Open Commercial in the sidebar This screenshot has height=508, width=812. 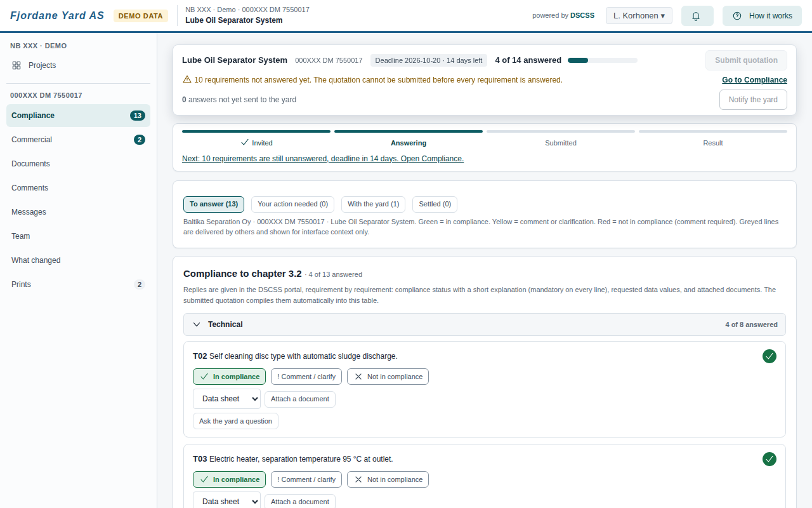click(x=79, y=140)
